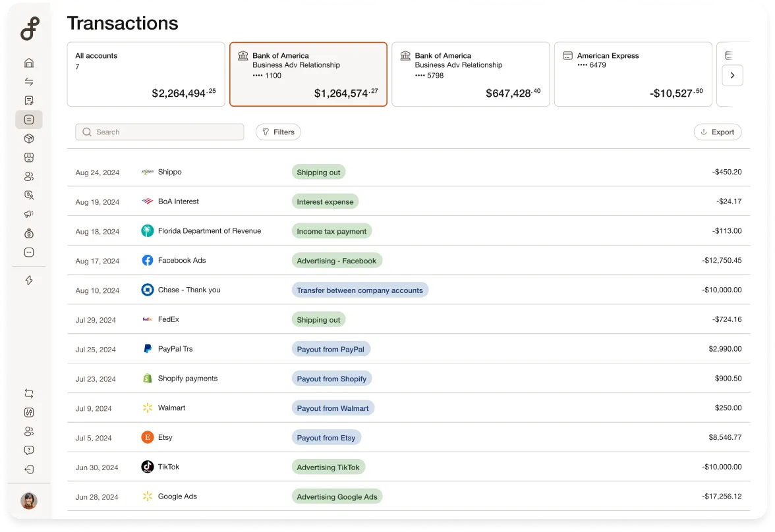Viewport: 775px width, 532px height.
Task: Click the Walmart merchant name
Action: (171, 408)
